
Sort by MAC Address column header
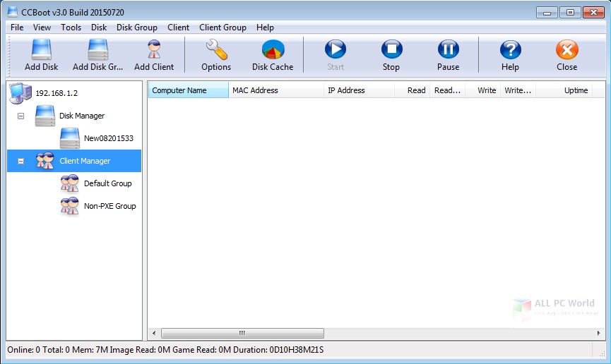pyautogui.click(x=276, y=90)
